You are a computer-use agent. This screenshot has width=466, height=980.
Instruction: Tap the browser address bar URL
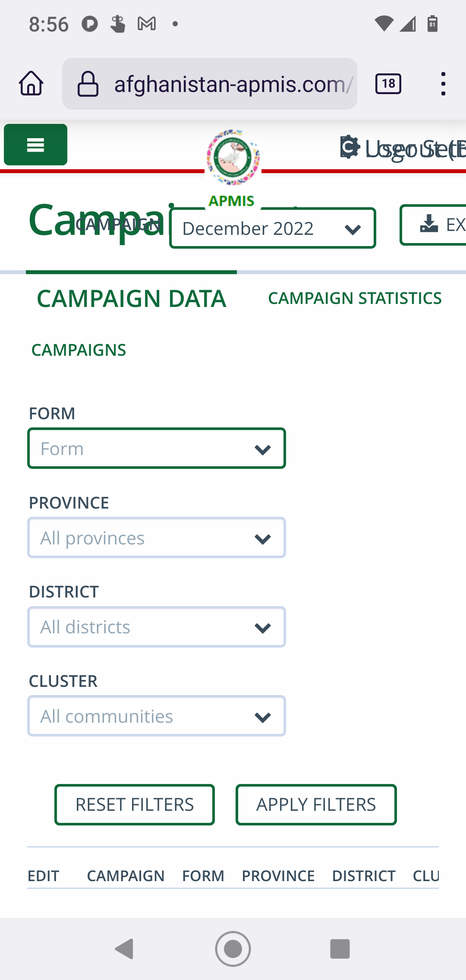[233, 84]
